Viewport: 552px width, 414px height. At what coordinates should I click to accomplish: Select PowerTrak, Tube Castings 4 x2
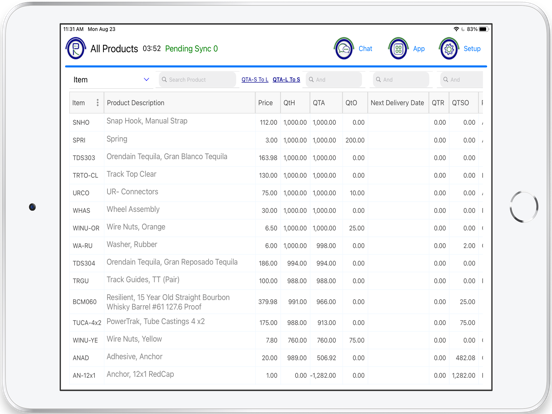(x=156, y=321)
